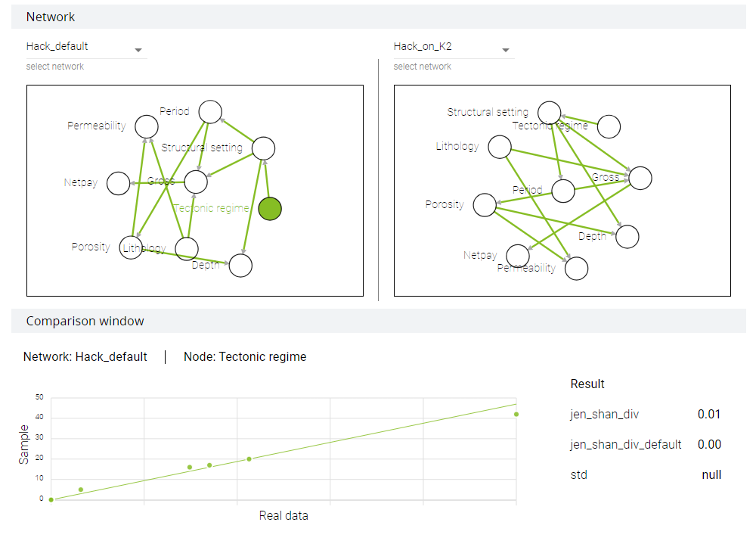Open the Hack_default network dropdown
756x544 pixels.
[86, 48]
